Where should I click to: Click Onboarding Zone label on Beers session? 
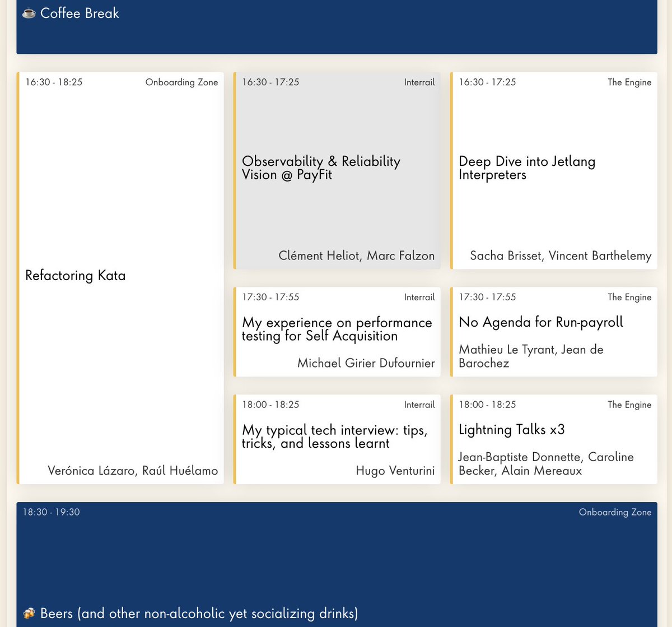point(615,512)
